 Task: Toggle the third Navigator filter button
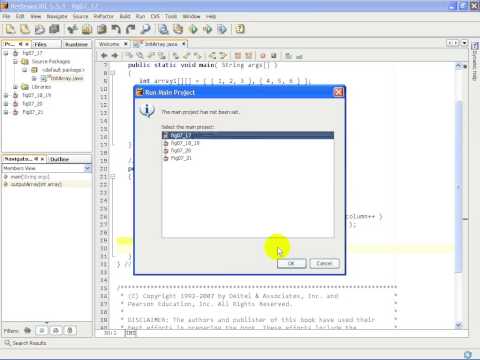(56, 331)
